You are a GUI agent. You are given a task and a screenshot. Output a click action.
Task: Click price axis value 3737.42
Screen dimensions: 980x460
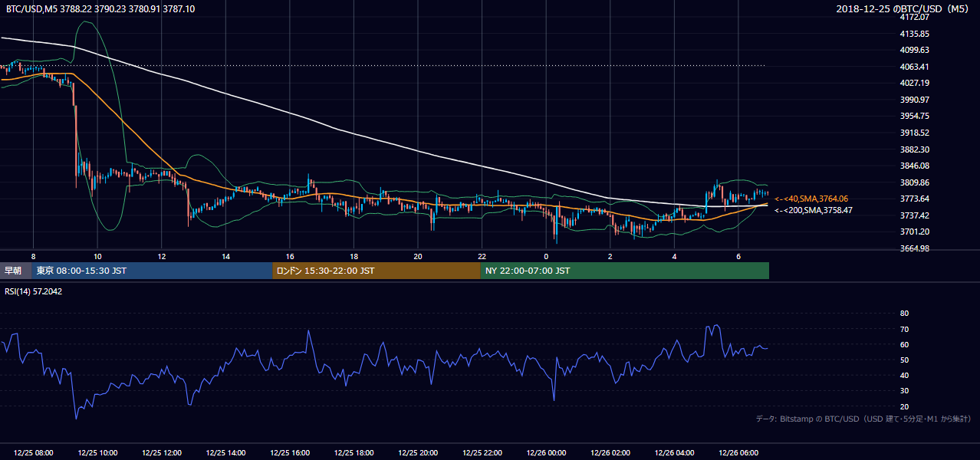914,215
